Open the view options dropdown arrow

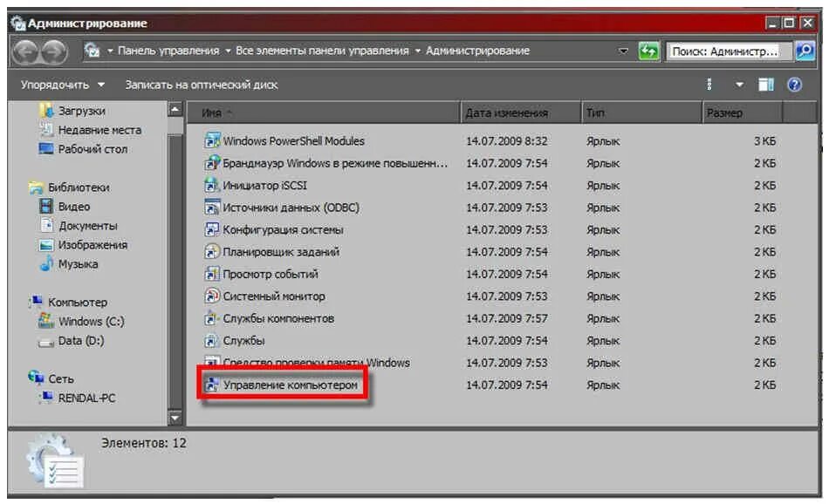[739, 85]
